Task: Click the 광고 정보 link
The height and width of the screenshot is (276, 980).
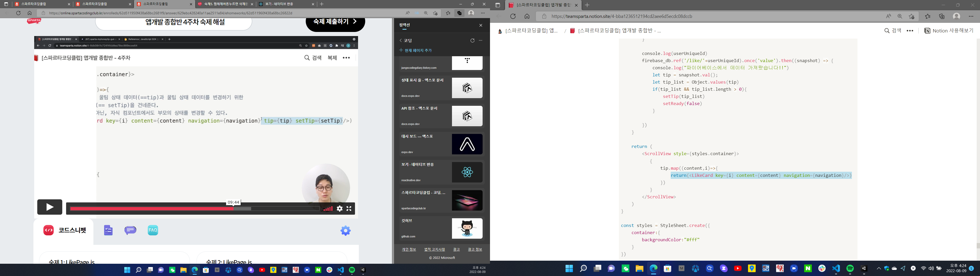Action: click(475, 249)
